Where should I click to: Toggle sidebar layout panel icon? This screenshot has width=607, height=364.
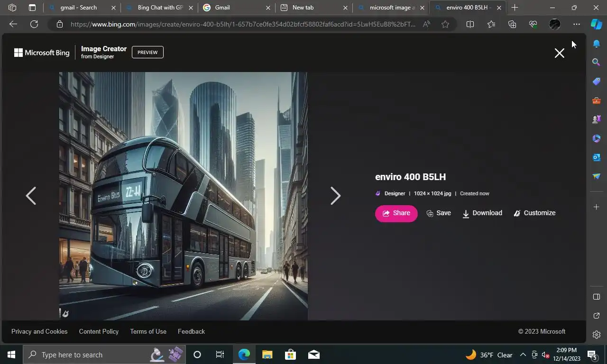[597, 297]
